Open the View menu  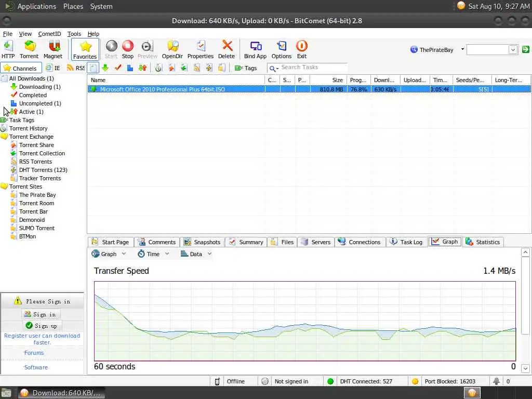click(25, 34)
